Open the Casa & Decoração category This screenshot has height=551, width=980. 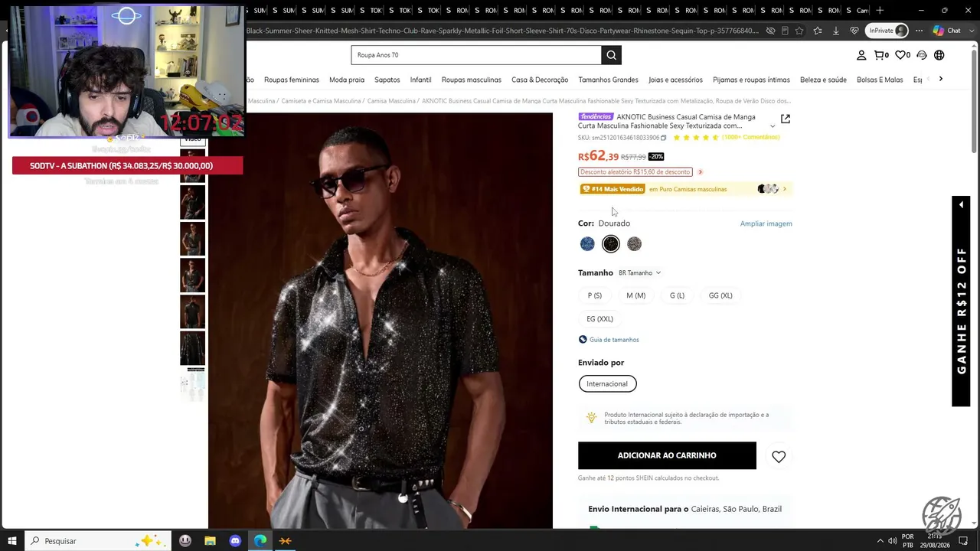click(x=540, y=80)
